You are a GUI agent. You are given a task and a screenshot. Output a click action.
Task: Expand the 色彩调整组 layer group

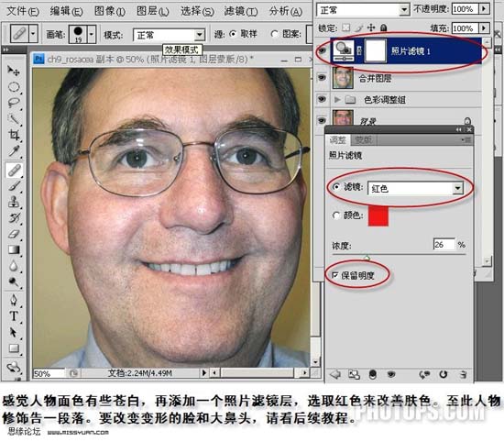tap(337, 99)
